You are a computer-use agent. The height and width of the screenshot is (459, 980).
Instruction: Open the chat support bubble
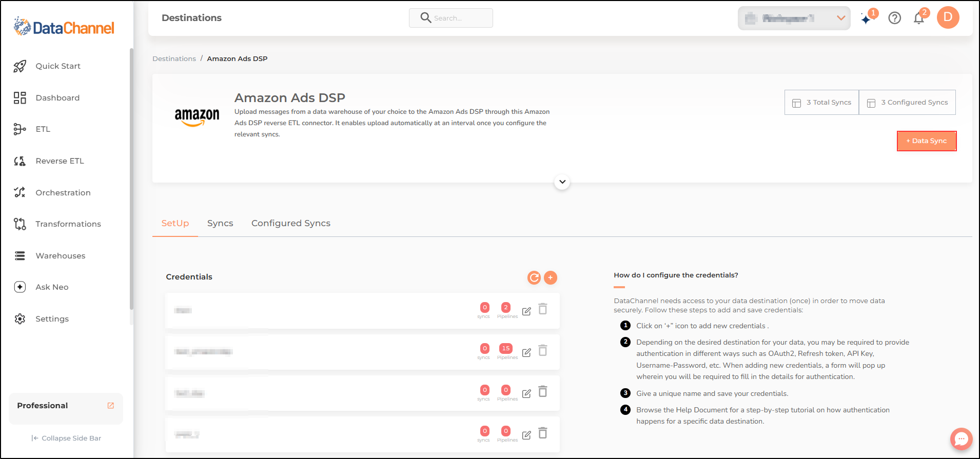962,439
